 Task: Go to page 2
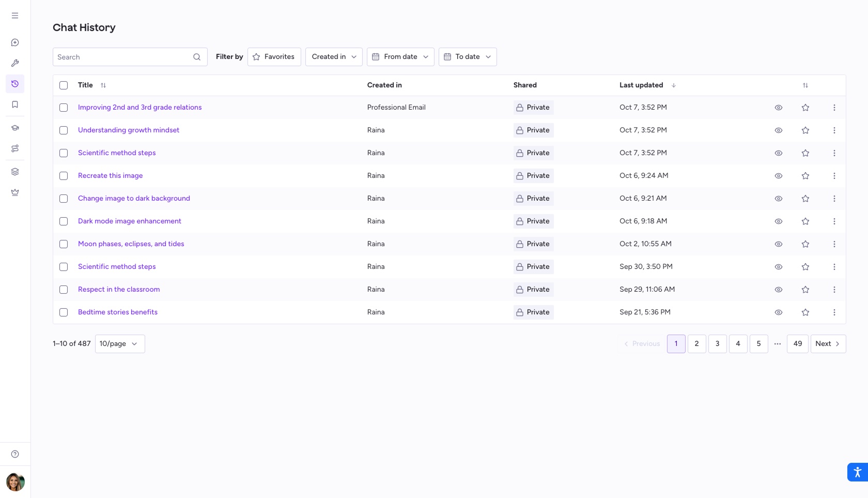(696, 344)
